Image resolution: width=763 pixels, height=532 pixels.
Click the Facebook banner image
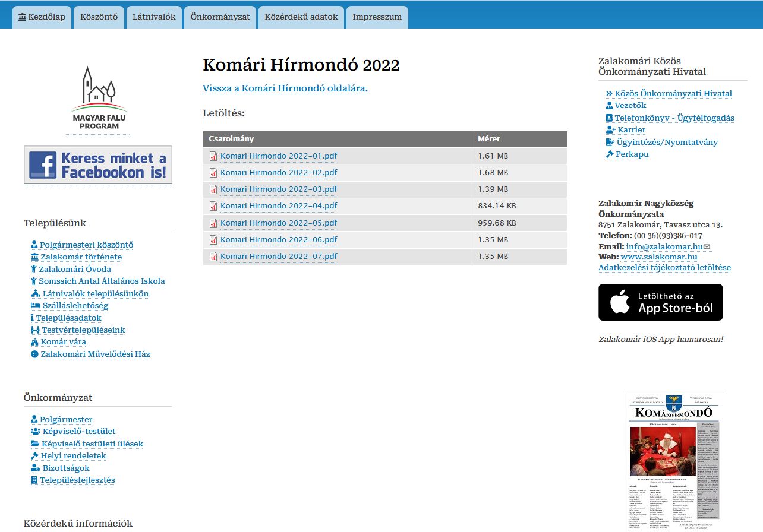pyautogui.click(x=98, y=165)
